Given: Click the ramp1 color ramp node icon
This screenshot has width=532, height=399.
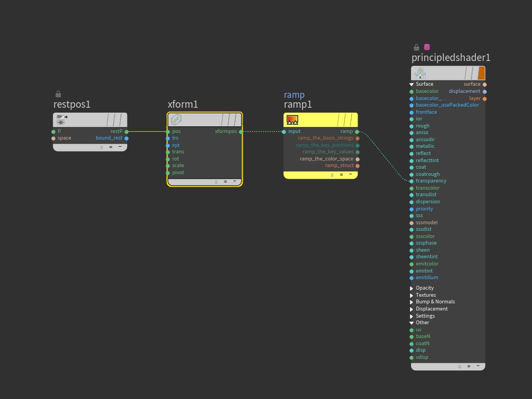Looking at the screenshot, I should [292, 120].
